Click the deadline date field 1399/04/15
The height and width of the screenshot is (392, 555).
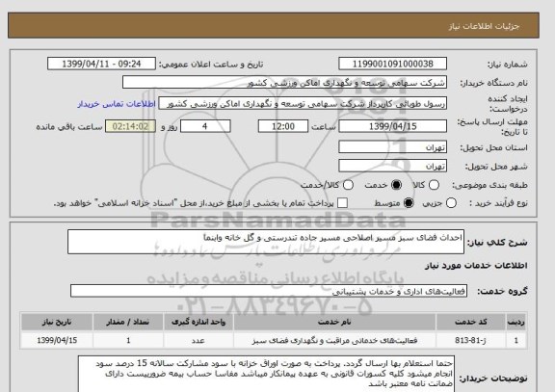(x=392, y=126)
